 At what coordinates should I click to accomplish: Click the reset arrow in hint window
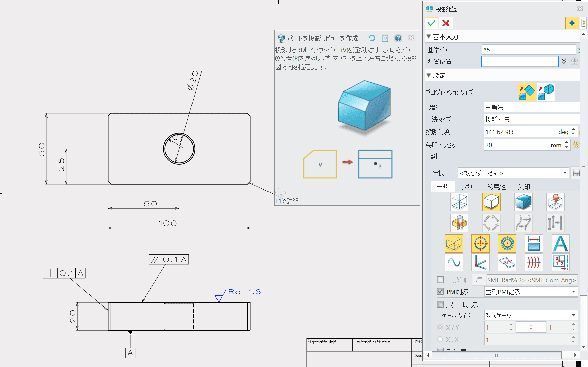[x=372, y=38]
